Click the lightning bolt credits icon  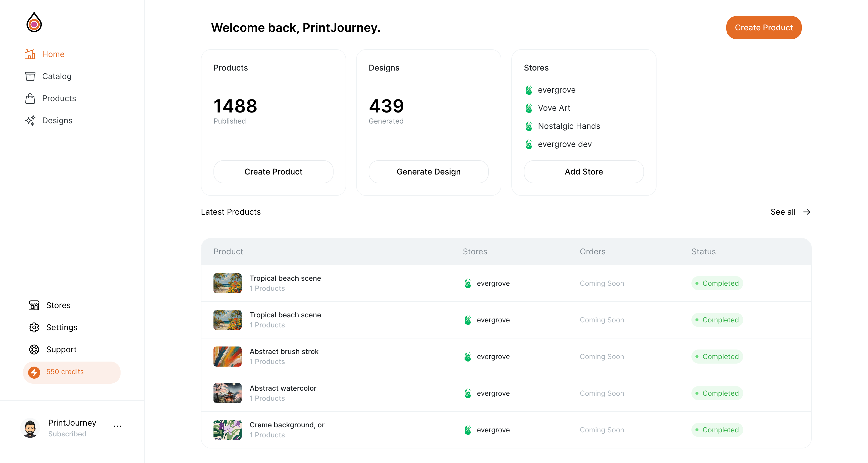(x=35, y=372)
